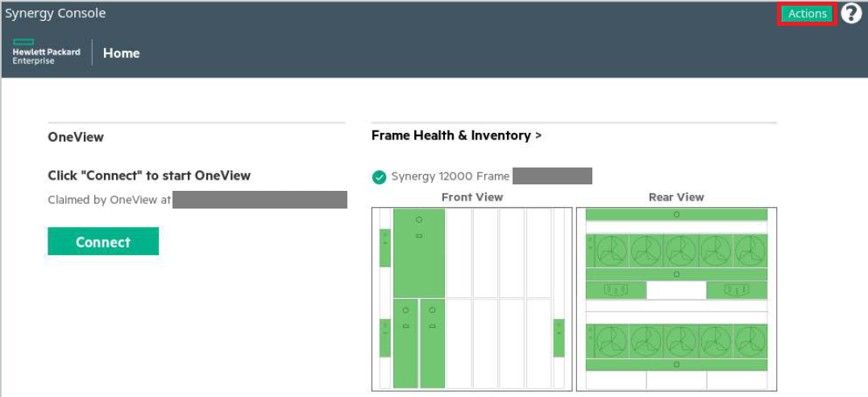Select the green interconnect bar beneath the upper fans
The height and width of the screenshot is (397, 868).
coord(676,275)
